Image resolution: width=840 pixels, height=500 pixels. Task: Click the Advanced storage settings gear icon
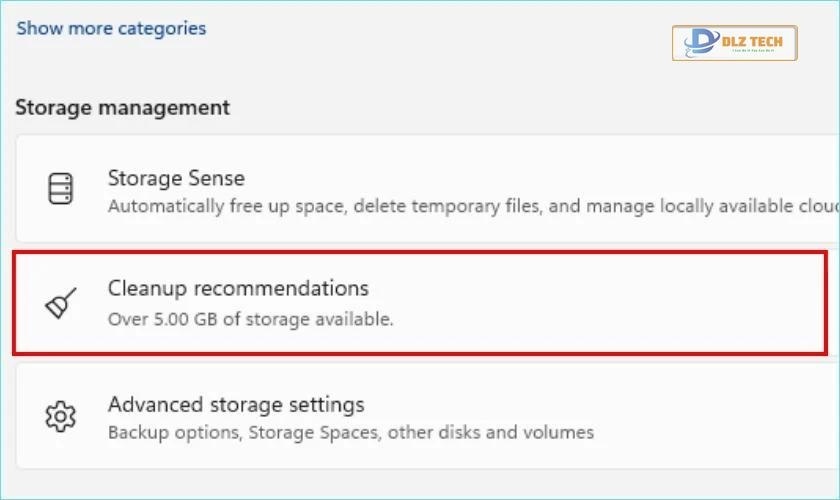(61, 416)
